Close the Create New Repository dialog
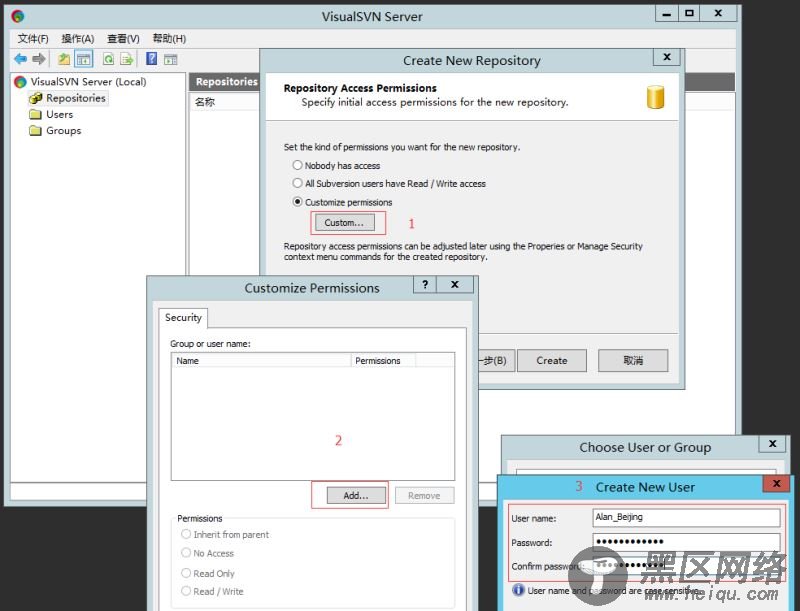Screen dimensions: 800x611 pos(667,57)
